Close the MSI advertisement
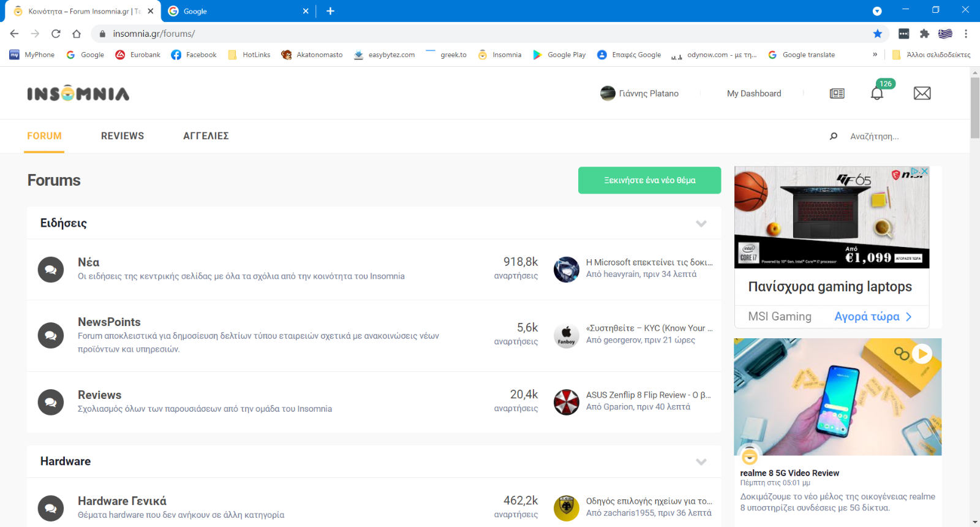This screenshot has height=527, width=980. click(x=924, y=171)
